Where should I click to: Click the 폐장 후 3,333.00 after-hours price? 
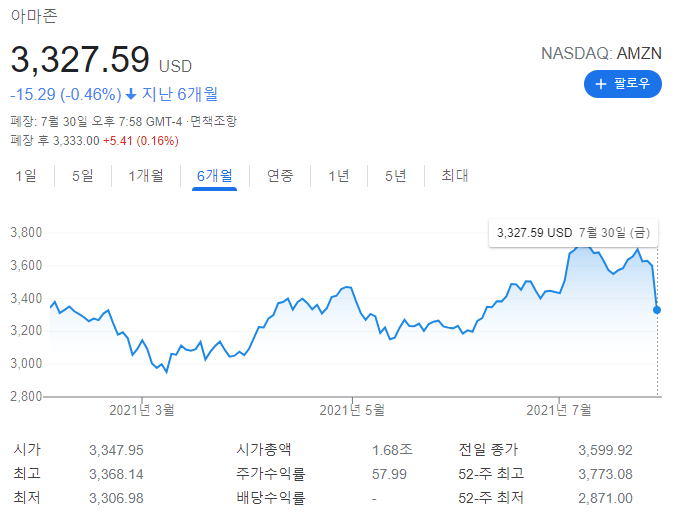coord(55,141)
